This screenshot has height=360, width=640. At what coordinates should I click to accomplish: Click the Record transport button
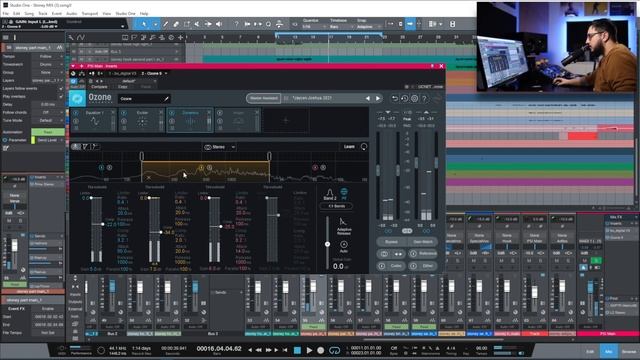(x=321, y=350)
